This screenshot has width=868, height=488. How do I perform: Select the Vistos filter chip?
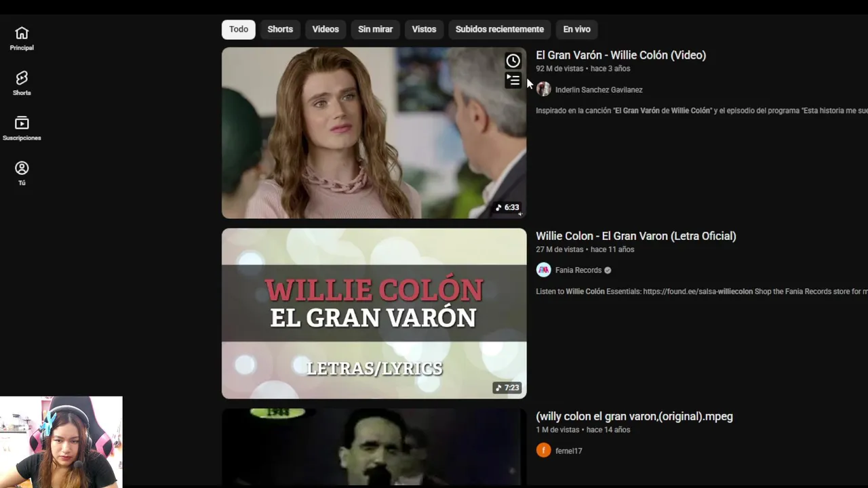(x=425, y=29)
